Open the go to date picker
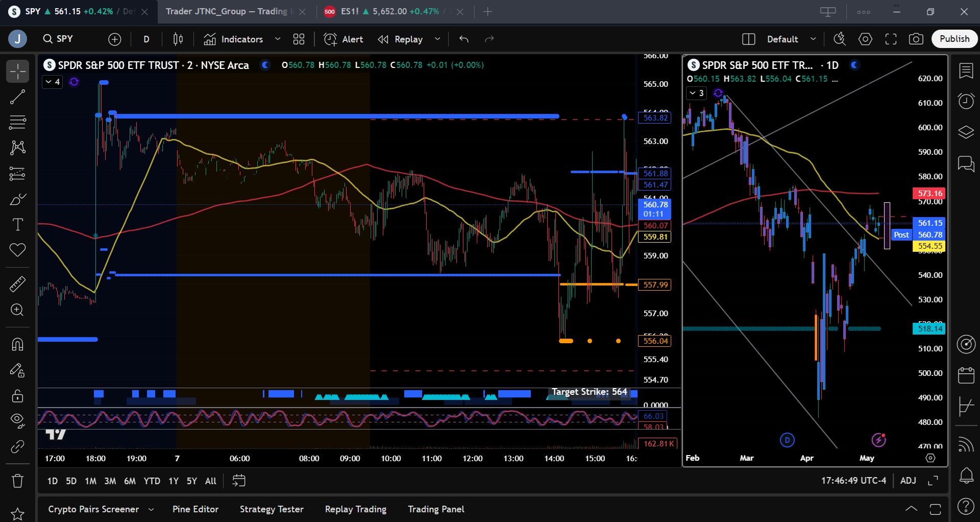Viewport: 980px width, 522px height. (238, 481)
